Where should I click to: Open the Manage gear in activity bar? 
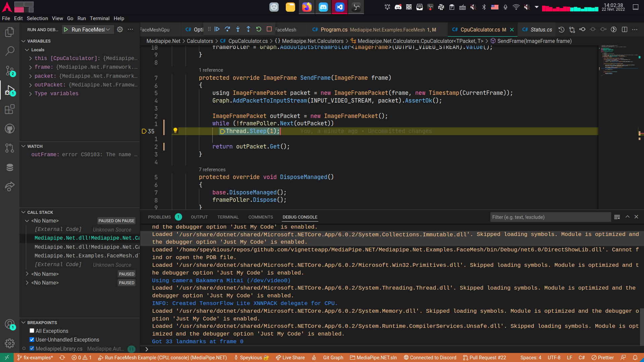click(x=10, y=343)
